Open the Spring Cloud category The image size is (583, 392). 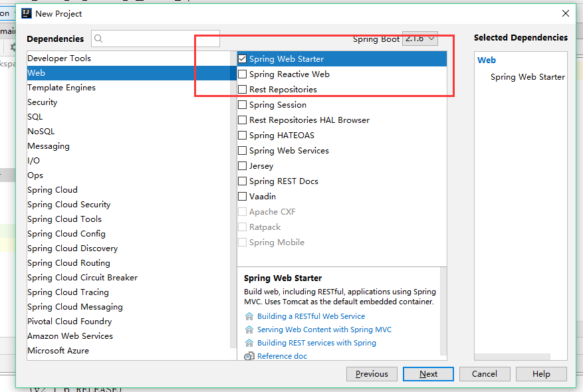(x=129, y=190)
